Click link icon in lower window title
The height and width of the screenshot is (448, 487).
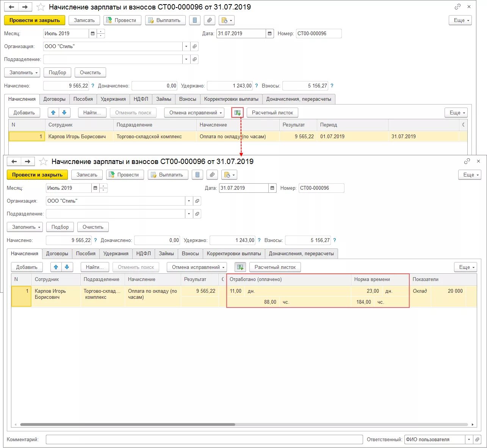pos(467,161)
